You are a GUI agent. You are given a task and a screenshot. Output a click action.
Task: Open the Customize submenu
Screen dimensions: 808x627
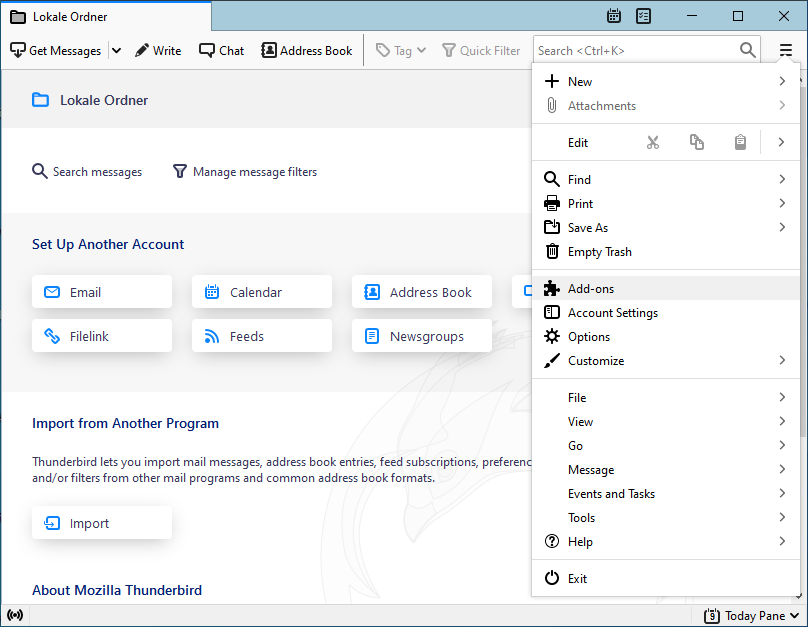tap(665, 361)
